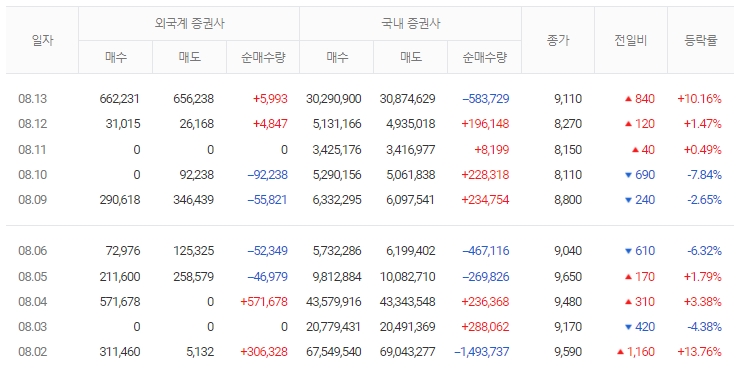Click net volume +196,148
Image resolution: width=738 pixels, height=373 pixels.
(x=485, y=124)
